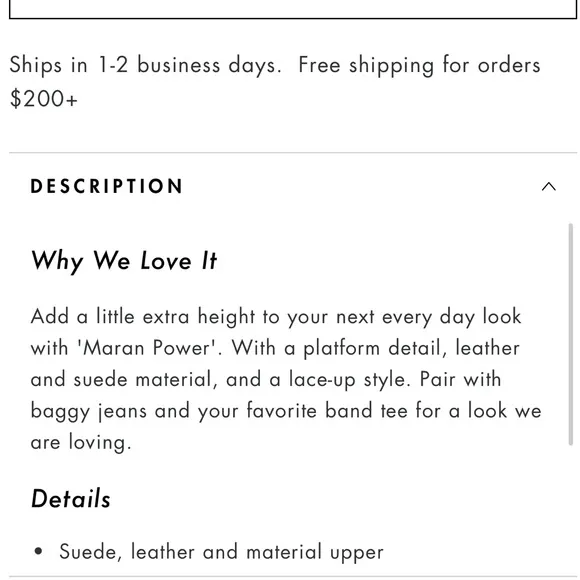Click the outlined button edge above shipping info

[293, 15]
